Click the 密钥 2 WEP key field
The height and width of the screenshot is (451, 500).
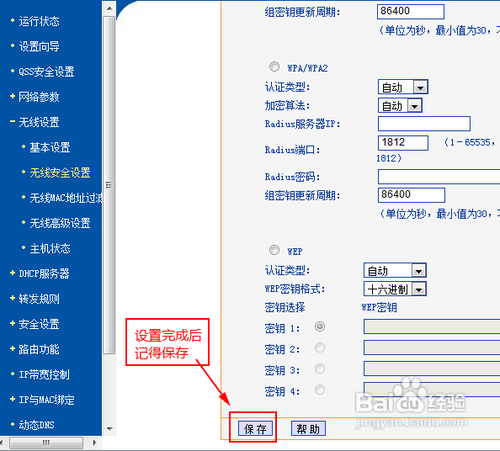click(x=432, y=347)
